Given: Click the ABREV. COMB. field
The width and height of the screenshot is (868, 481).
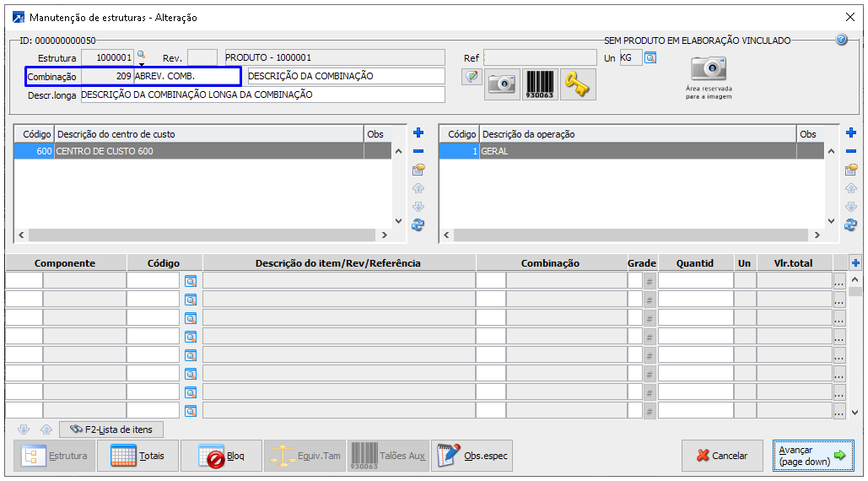Looking at the screenshot, I should 186,77.
